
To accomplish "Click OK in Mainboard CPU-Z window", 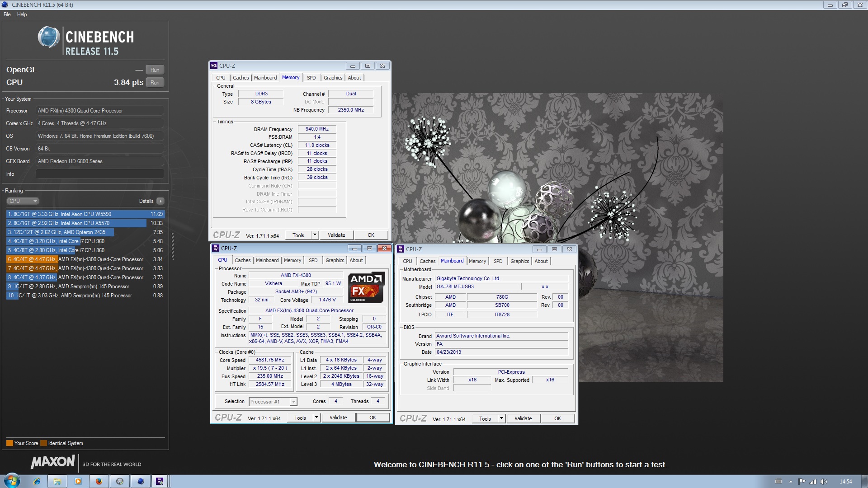I will [x=558, y=419].
